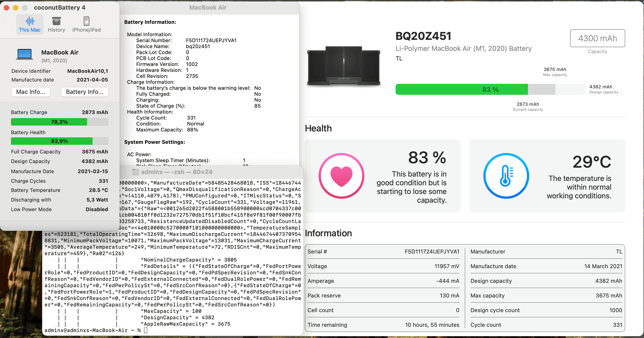This screenshot has width=644, height=338.
Task: Click the Voltage 11957 mV row
Action: coord(383,266)
